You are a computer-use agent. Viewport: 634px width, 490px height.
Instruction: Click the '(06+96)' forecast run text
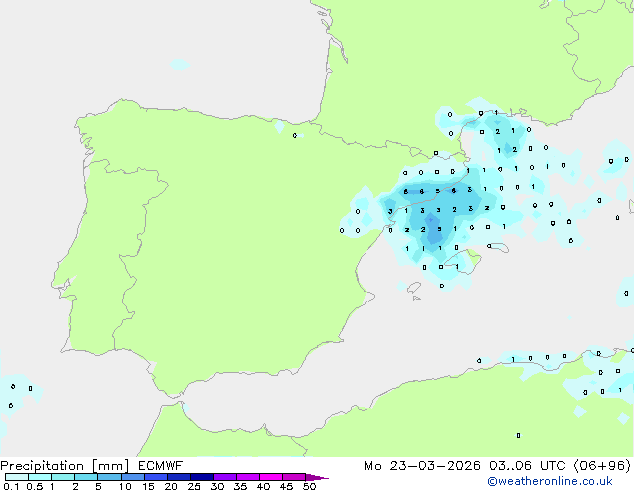[x=602, y=466]
